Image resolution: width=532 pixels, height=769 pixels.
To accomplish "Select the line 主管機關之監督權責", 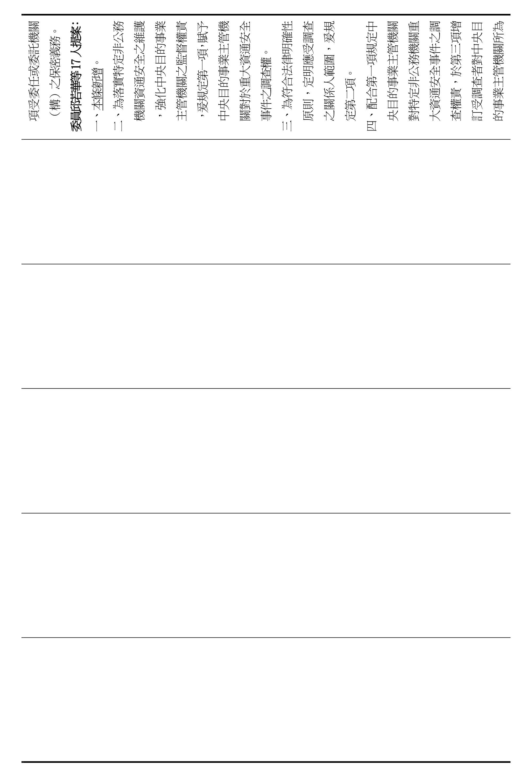I will coord(182,71).
